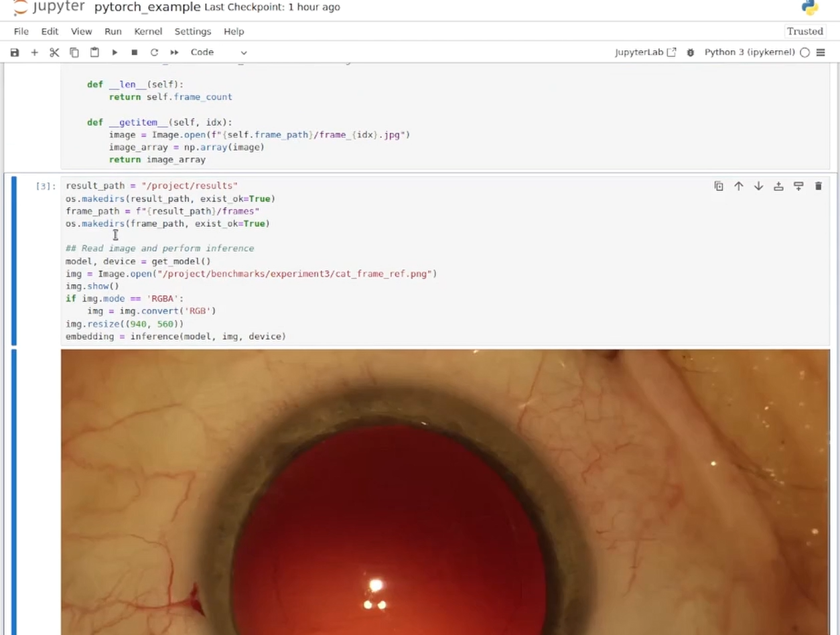The width and height of the screenshot is (840, 635).
Task: Delete the cell using the trash icon
Action: pyautogui.click(x=818, y=186)
